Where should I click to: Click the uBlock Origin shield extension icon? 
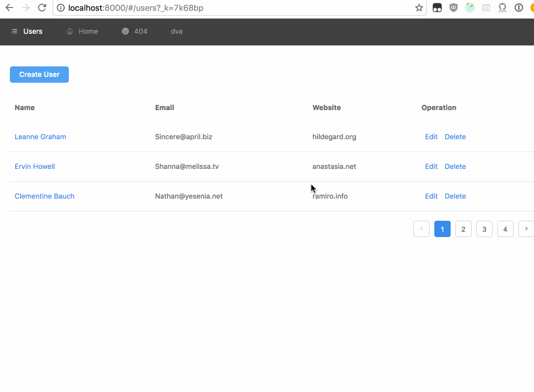coord(454,8)
